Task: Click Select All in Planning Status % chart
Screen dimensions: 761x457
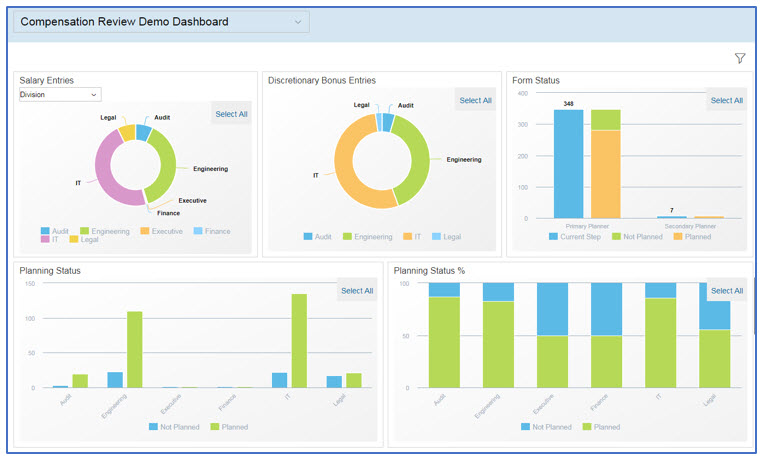Action: (x=727, y=291)
